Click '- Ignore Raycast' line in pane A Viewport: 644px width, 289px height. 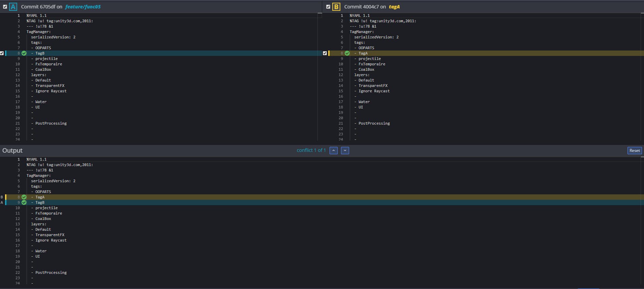coord(49,91)
